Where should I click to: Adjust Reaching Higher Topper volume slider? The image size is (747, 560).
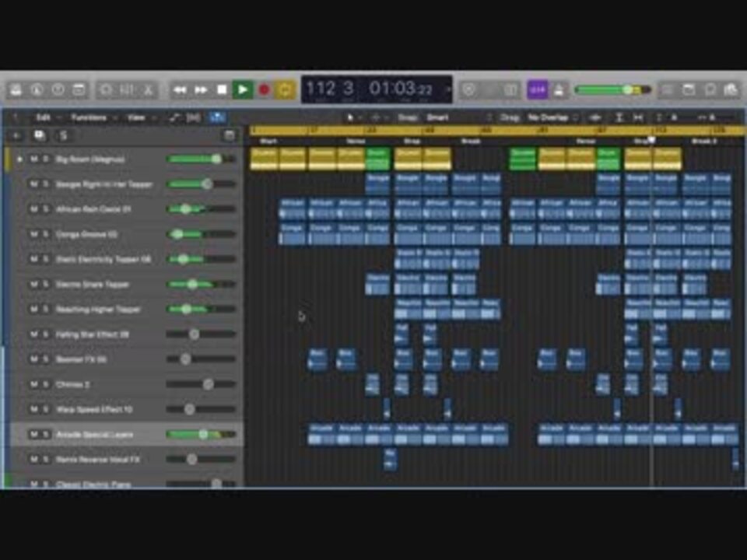coord(201,309)
